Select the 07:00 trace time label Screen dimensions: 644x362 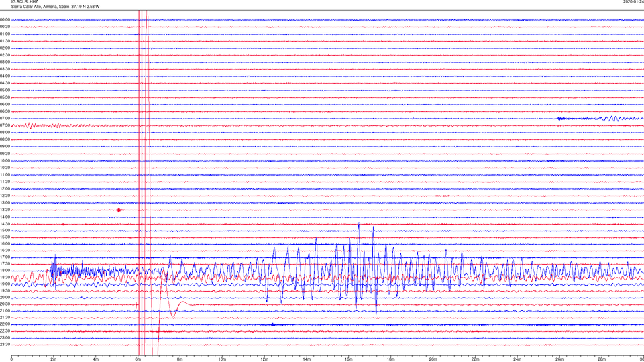(x=5, y=118)
